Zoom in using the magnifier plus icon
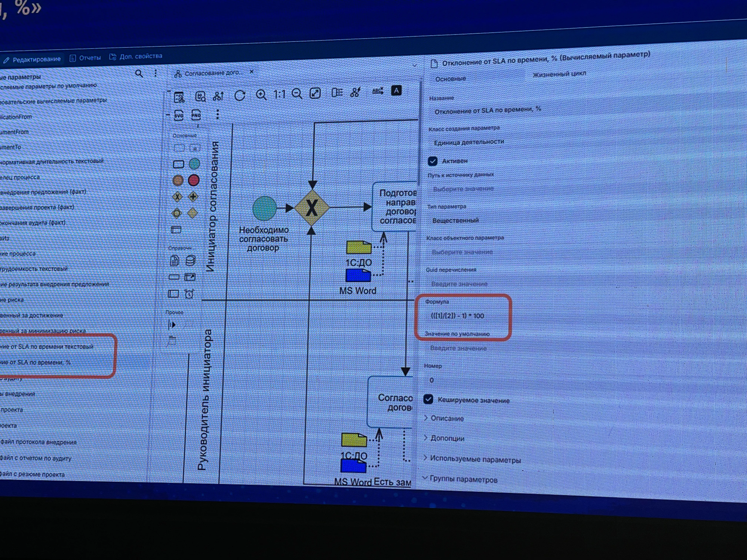The width and height of the screenshot is (747, 560). [261, 95]
